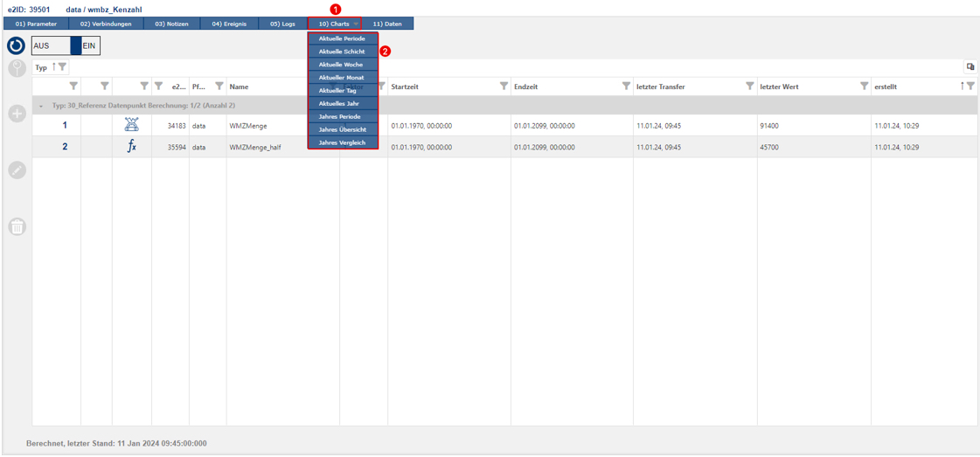980x457 pixels.
Task: Select Aktueller Monat chart entry
Action: pyautogui.click(x=343, y=78)
